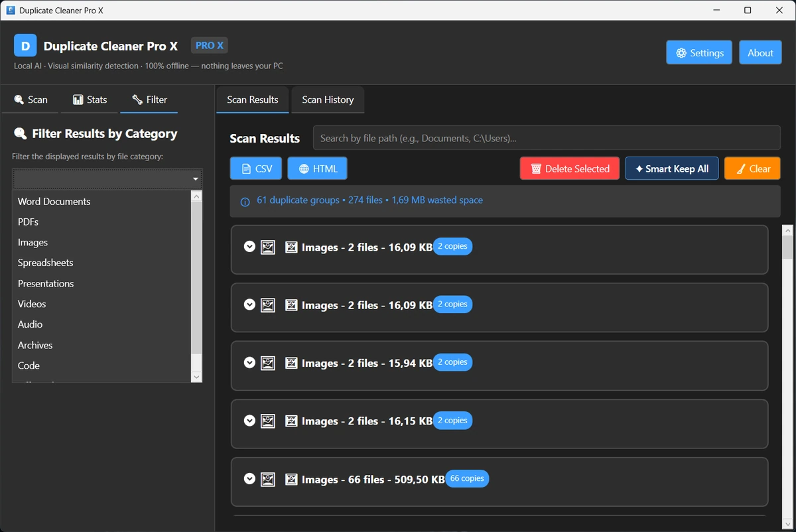This screenshot has height=532, width=796.
Task: Click trash icon in Delete Selected
Action: [x=537, y=168]
